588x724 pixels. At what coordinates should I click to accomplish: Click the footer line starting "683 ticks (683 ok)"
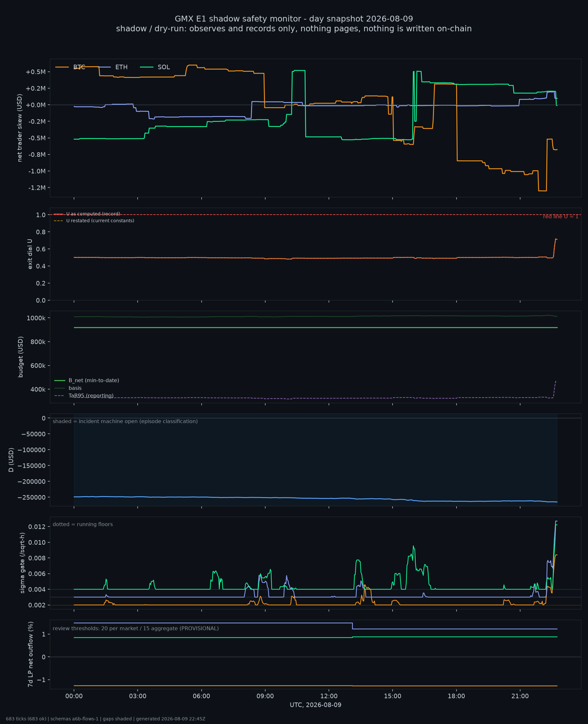[x=106, y=719]
